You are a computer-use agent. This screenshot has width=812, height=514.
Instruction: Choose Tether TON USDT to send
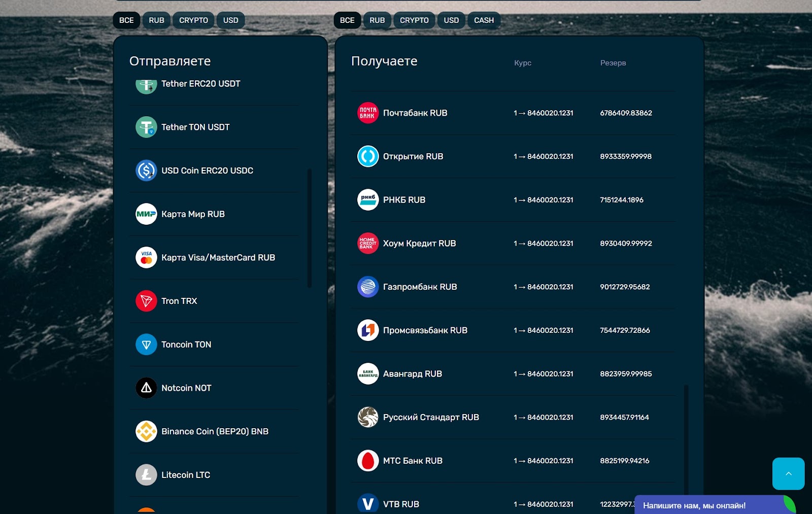point(214,127)
